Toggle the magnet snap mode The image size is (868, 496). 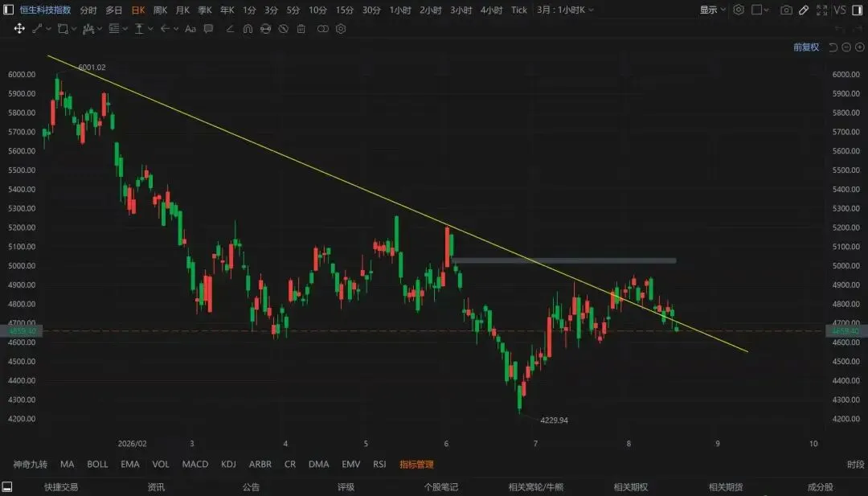click(x=248, y=29)
